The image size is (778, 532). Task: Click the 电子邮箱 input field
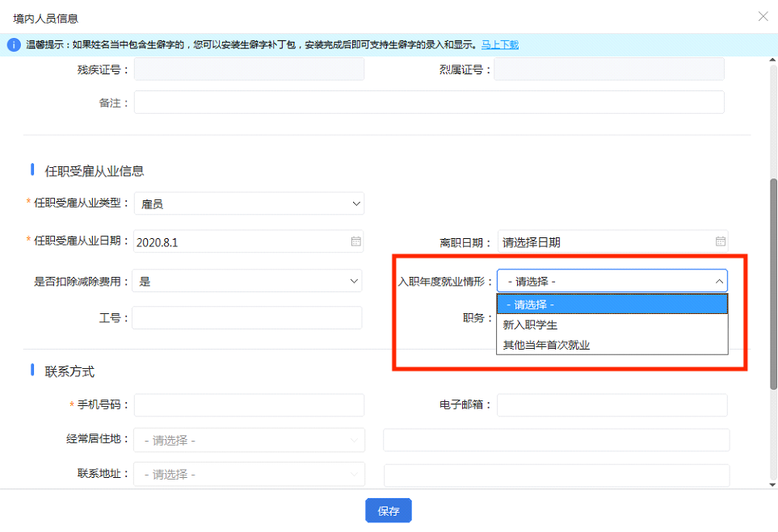coord(612,404)
